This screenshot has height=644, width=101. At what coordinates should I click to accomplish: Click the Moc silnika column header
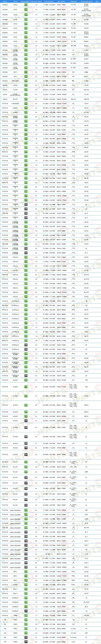click(x=61, y=1)
